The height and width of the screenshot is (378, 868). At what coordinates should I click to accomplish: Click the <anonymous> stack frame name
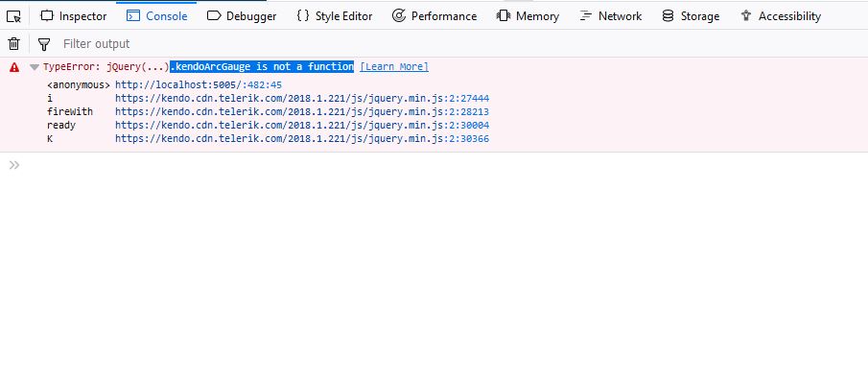79,85
